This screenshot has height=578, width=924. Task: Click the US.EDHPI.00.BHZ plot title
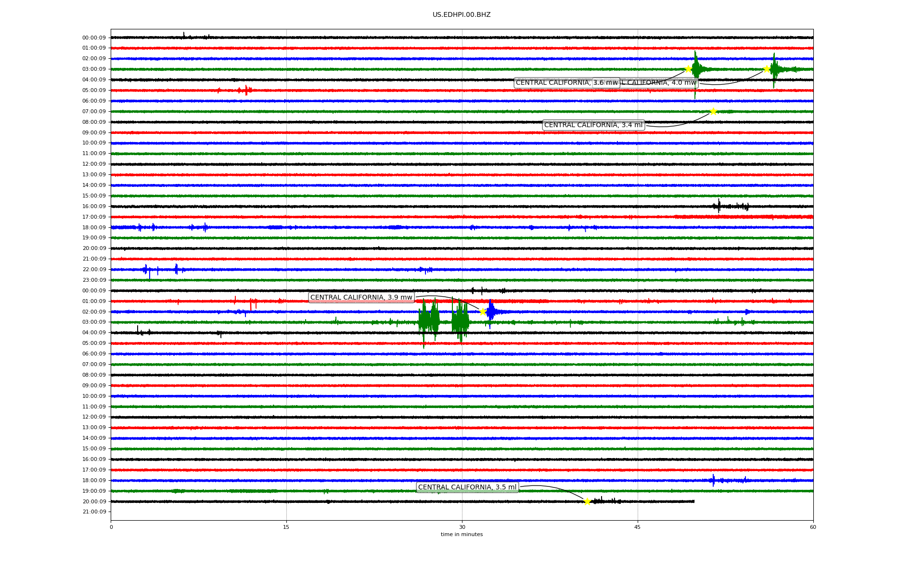(x=462, y=15)
